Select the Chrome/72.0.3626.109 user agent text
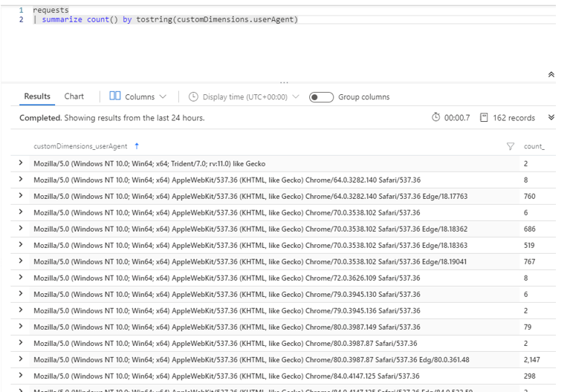This screenshot has width=570, height=392. [227, 278]
